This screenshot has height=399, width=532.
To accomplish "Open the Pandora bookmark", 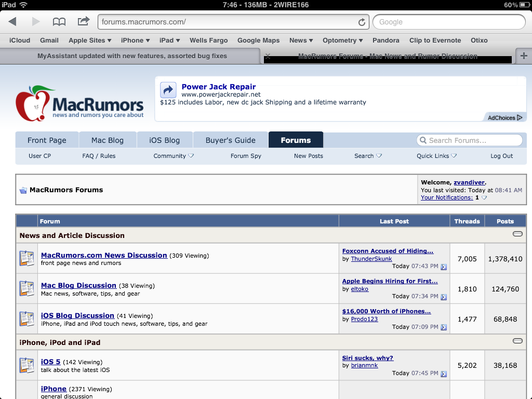I will tap(386, 41).
